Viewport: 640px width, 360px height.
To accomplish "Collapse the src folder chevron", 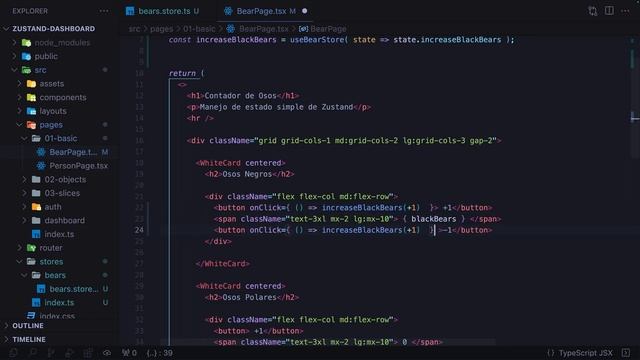I will click(15, 70).
